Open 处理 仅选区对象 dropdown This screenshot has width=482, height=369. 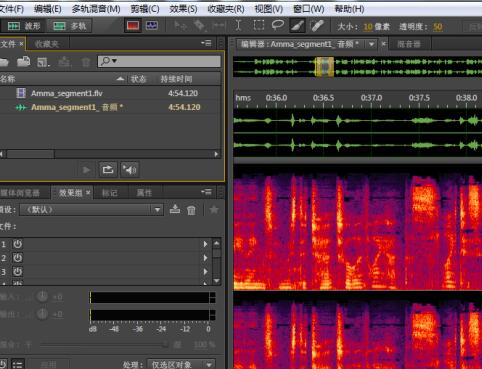coord(181,364)
